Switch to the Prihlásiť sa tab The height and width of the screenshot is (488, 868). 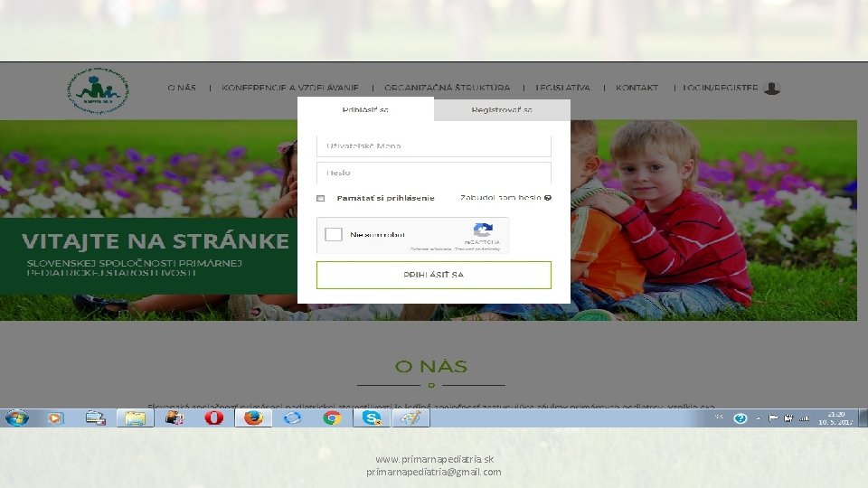pyautogui.click(x=365, y=109)
